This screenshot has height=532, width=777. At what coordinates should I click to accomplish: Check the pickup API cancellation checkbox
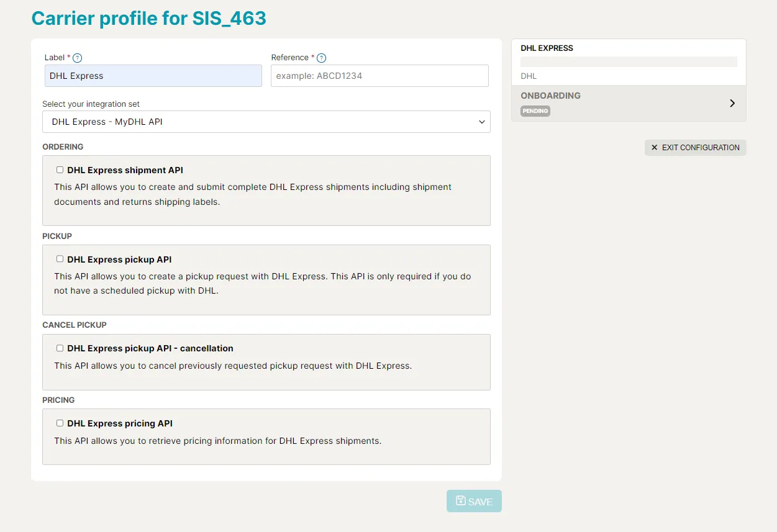[60, 348]
